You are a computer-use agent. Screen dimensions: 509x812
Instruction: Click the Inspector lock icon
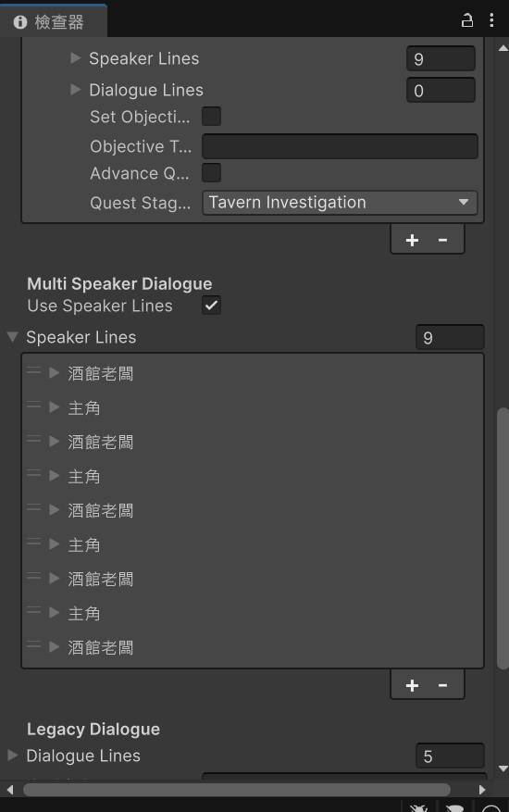pyautogui.click(x=467, y=20)
